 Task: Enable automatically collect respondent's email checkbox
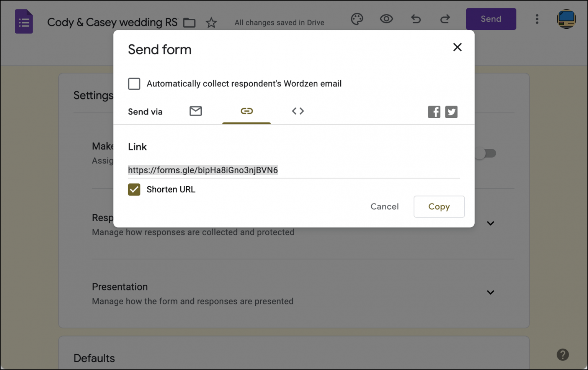pos(134,84)
